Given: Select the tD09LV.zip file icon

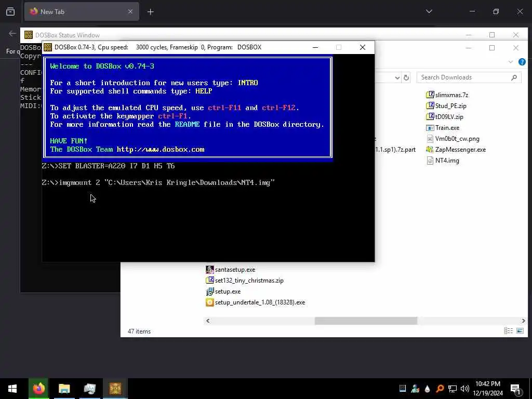Looking at the screenshot, I should point(430,116).
